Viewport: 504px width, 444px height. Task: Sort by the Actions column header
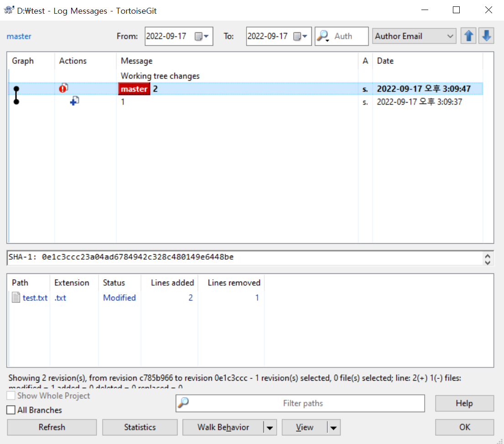point(85,61)
